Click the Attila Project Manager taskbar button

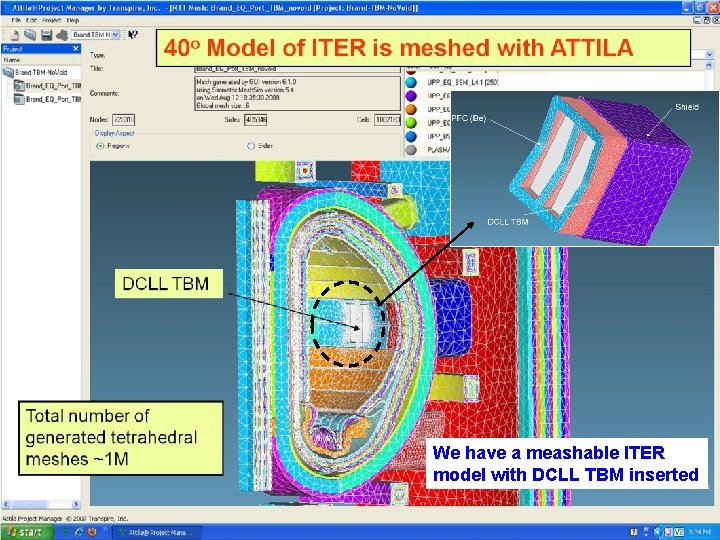[157, 533]
